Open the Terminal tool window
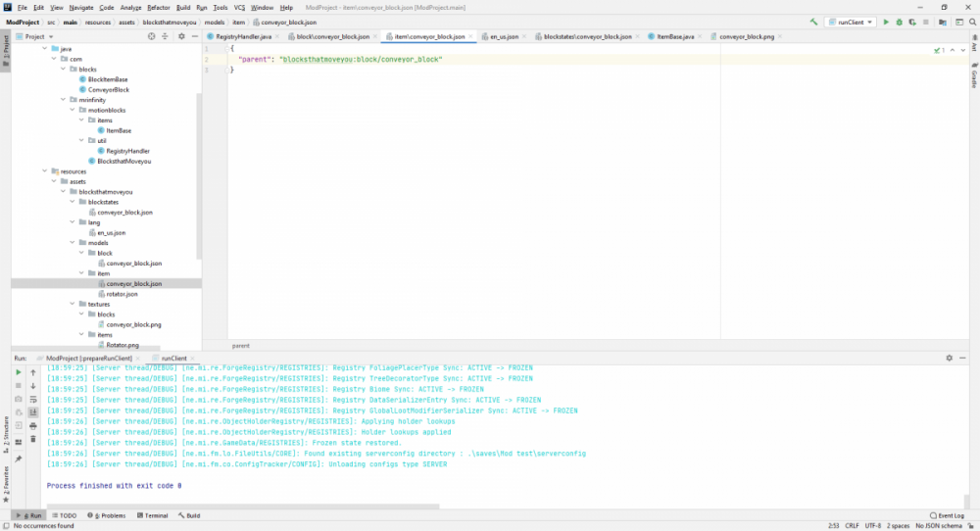Image resolution: width=980 pixels, height=531 pixels. tap(153, 515)
